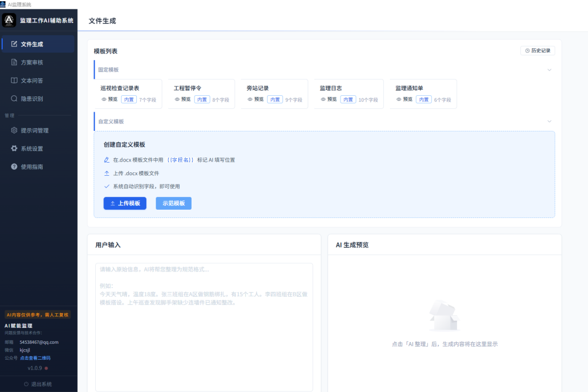
Task: Open the 示范模板 button
Action: (174, 203)
